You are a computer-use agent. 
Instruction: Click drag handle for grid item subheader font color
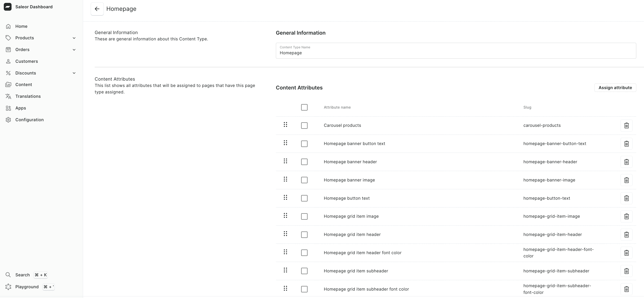pyautogui.click(x=285, y=288)
